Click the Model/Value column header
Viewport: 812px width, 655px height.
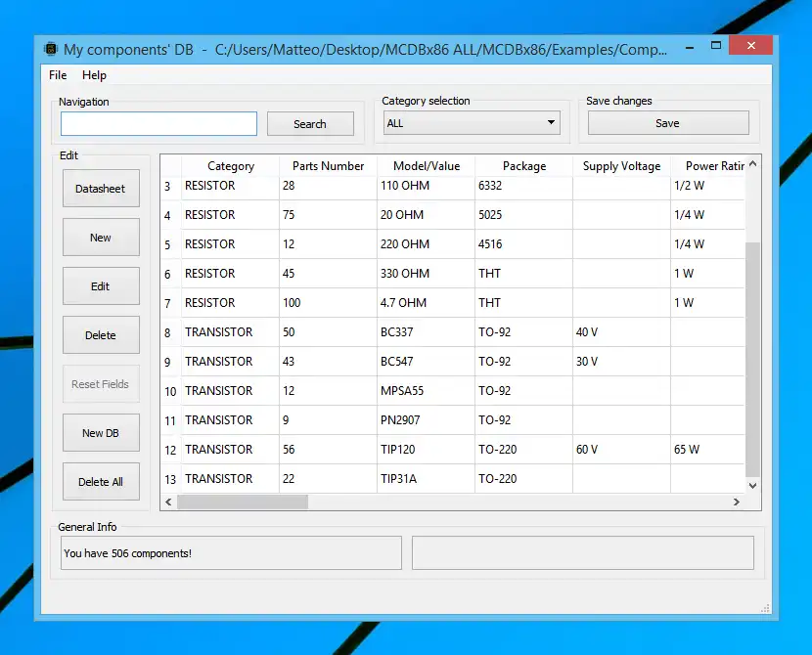pyautogui.click(x=427, y=166)
